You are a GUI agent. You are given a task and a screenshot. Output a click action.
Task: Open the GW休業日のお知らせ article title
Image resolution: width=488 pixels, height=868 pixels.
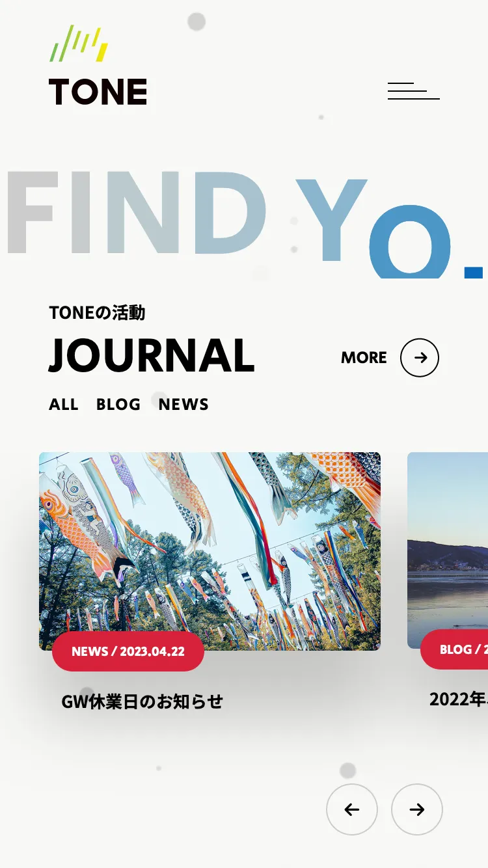142,701
